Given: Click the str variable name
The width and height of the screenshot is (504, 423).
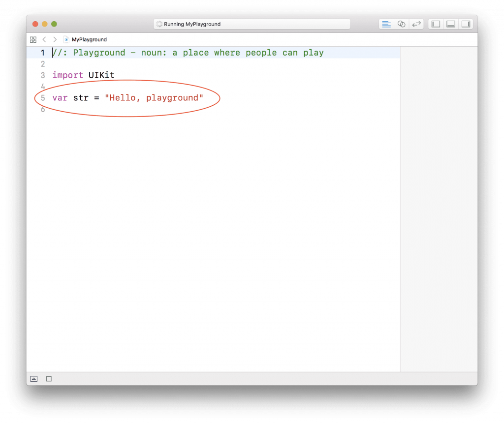Looking at the screenshot, I should click(x=81, y=98).
